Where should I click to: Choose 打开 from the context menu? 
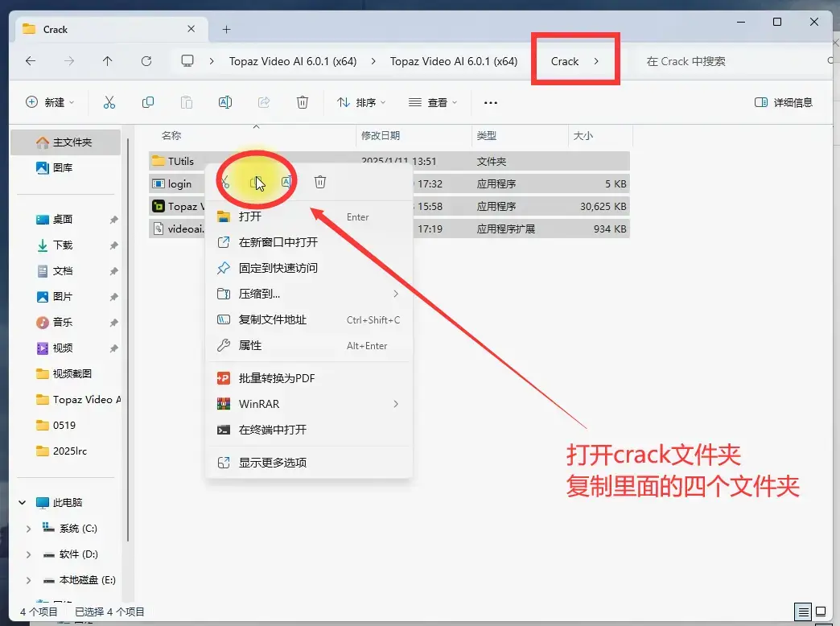(x=309, y=216)
